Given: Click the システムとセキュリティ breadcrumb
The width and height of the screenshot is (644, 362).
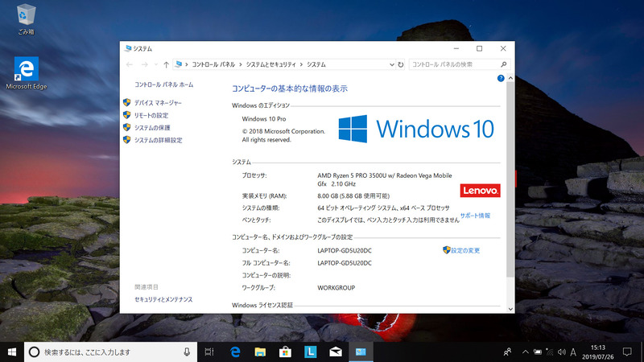Looking at the screenshot, I should tap(271, 64).
